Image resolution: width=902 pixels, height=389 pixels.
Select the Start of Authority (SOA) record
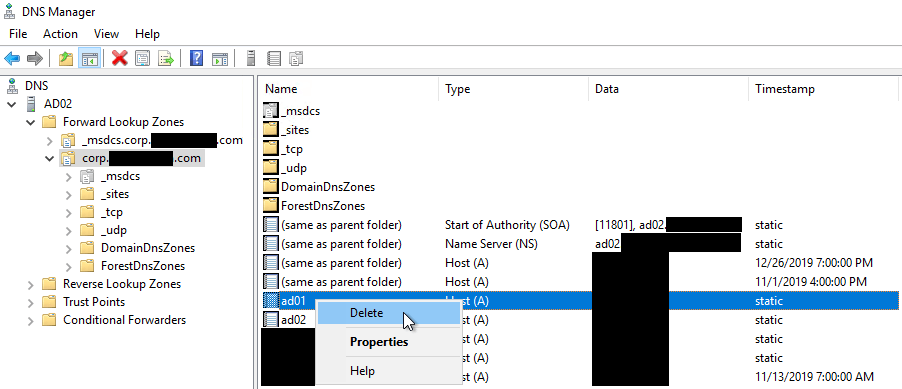(580, 225)
